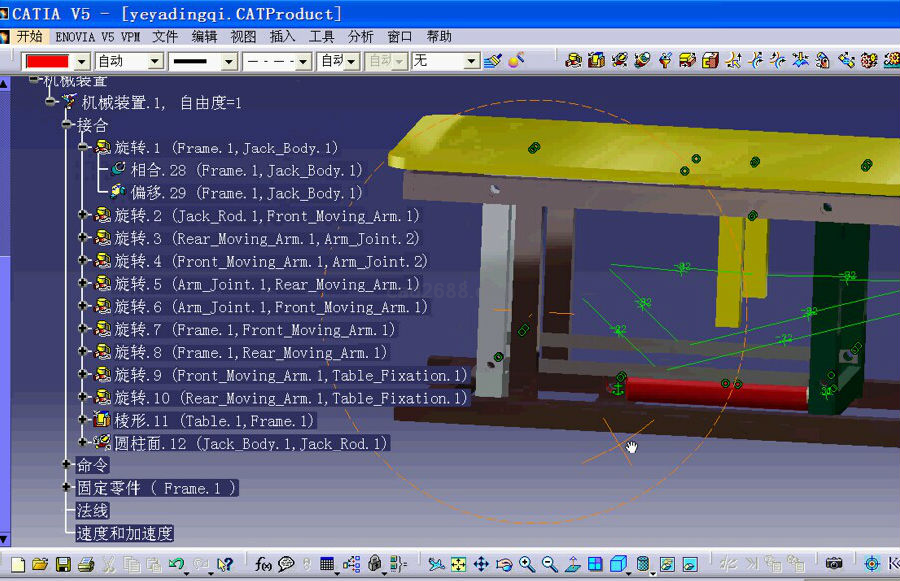
Task: Select the Fit All In view icon
Action: 459,565
